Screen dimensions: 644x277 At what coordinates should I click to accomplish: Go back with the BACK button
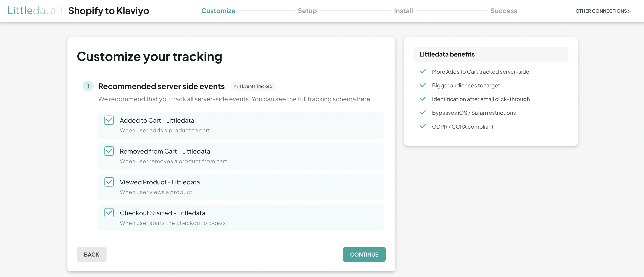(x=92, y=254)
